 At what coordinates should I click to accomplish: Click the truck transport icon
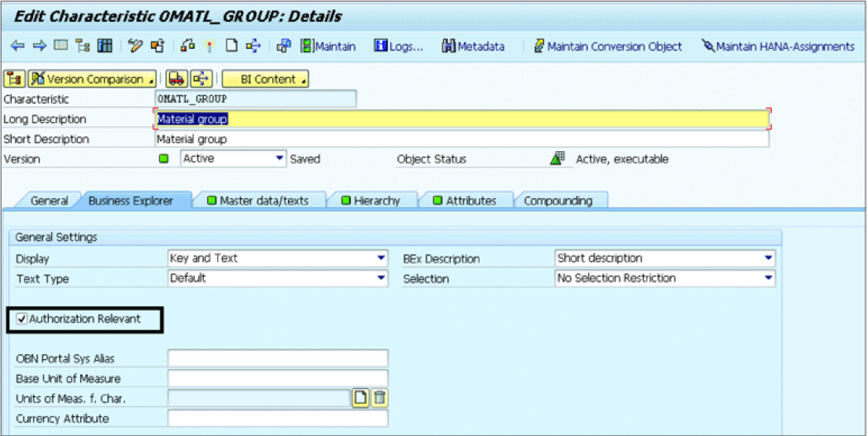pyautogui.click(x=176, y=79)
